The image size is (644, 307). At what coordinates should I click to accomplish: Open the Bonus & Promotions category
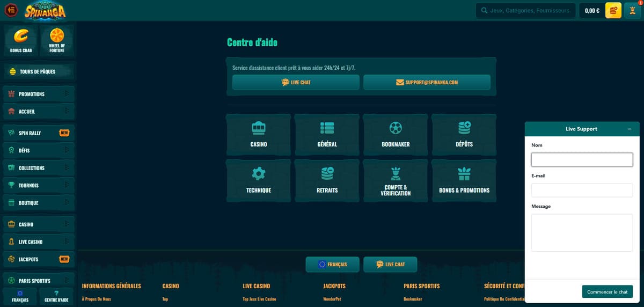[x=464, y=180]
